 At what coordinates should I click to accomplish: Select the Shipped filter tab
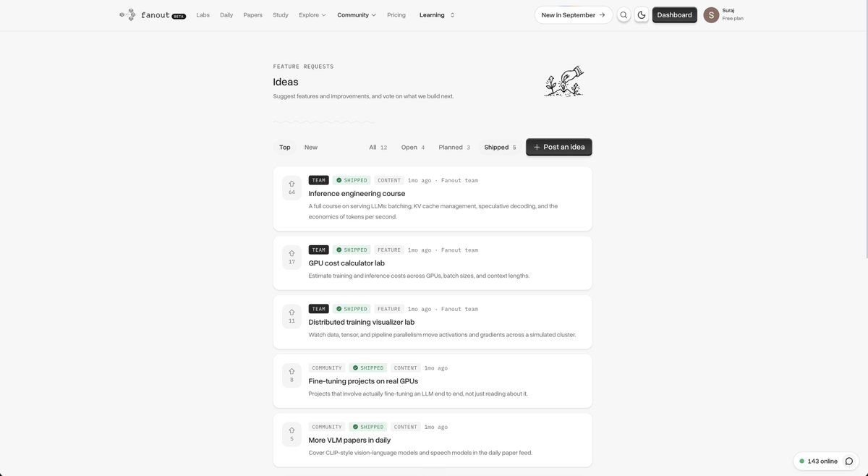tap(501, 147)
